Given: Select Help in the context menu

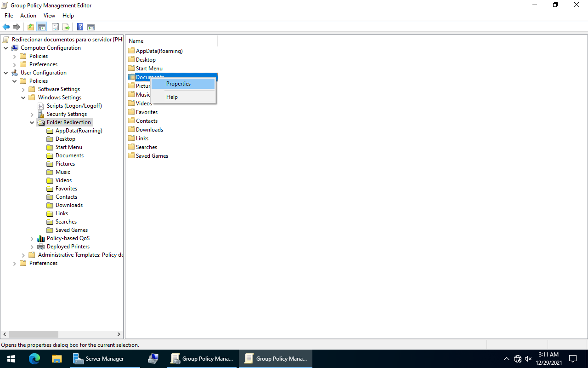Looking at the screenshot, I should [172, 97].
